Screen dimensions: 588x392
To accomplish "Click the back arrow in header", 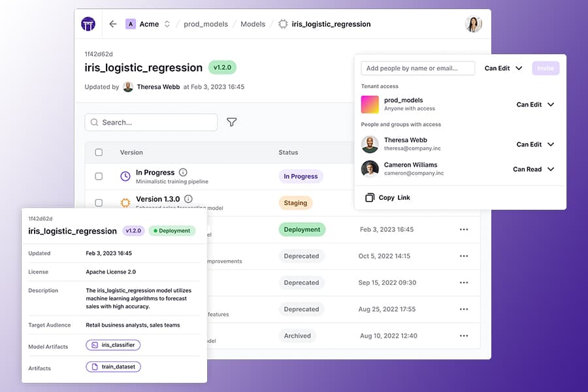I will [113, 24].
